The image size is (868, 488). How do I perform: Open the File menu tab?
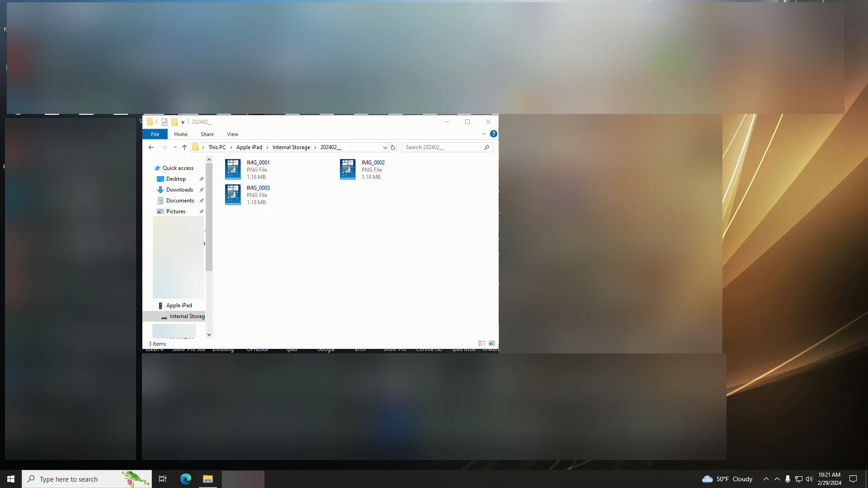tap(155, 134)
